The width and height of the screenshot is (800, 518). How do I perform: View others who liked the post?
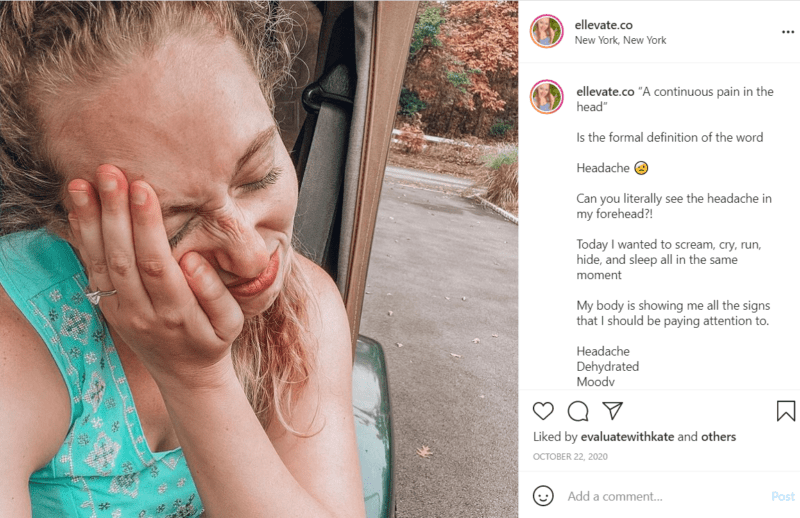click(718, 437)
